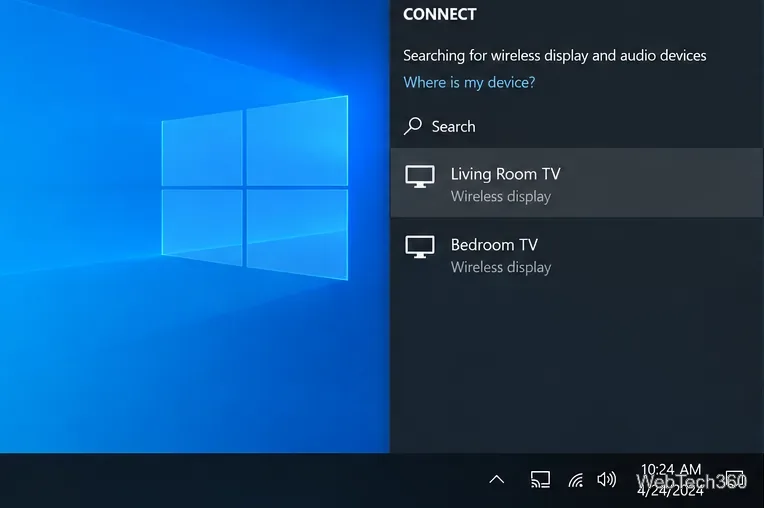764x508 pixels.
Task: Open the cast/connect icon in system tray
Action: [x=540, y=479]
